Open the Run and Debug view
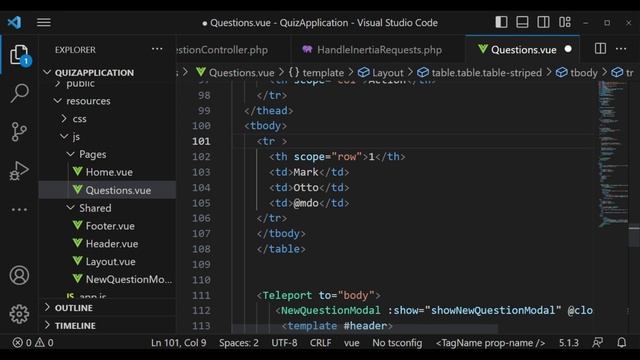Screen dimensions: 640x360 19,170
